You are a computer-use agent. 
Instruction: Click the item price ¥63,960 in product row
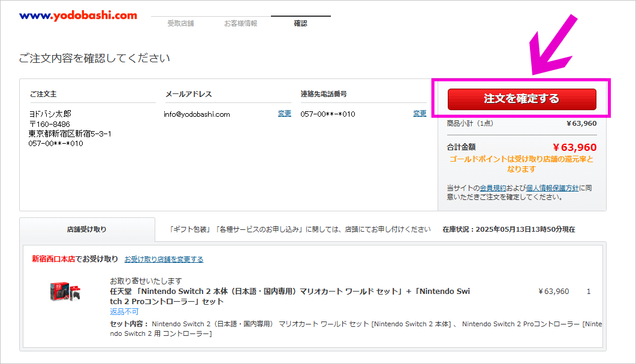click(x=554, y=292)
